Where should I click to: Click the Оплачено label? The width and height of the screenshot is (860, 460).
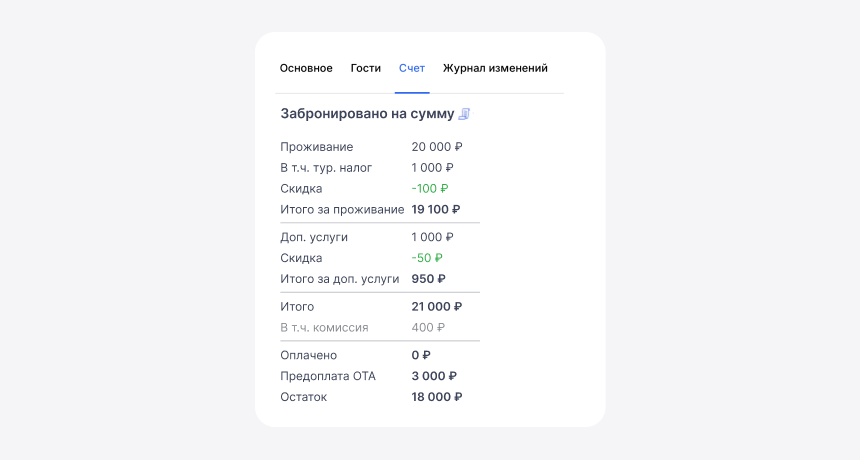click(x=308, y=355)
